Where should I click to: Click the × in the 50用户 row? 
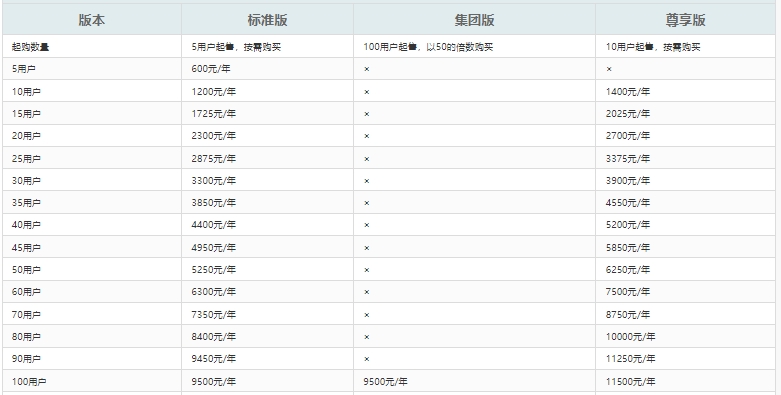(x=367, y=270)
